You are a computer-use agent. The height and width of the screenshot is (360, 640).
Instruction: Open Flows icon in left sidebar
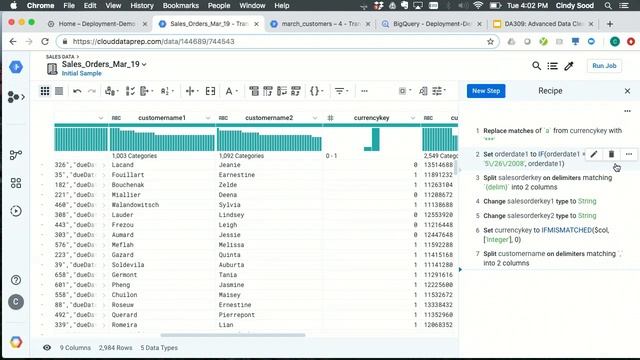16,97
